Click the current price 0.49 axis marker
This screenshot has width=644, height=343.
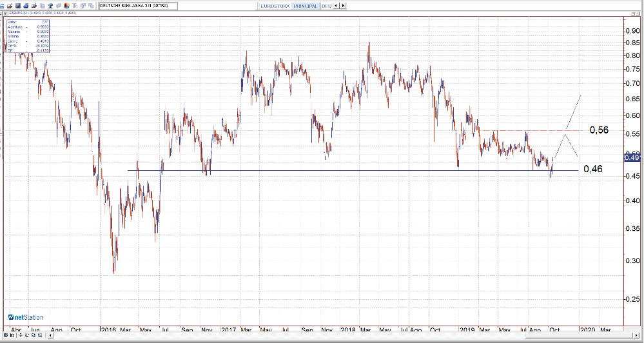[633, 157]
